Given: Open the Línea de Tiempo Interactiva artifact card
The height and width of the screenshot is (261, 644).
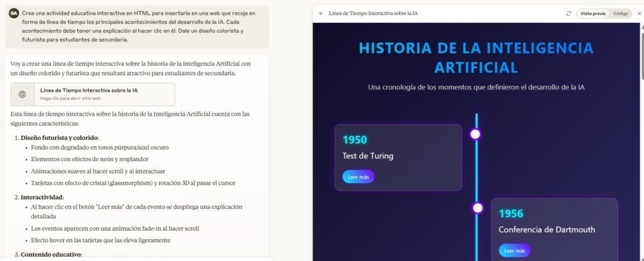Looking at the screenshot, I should (x=93, y=94).
